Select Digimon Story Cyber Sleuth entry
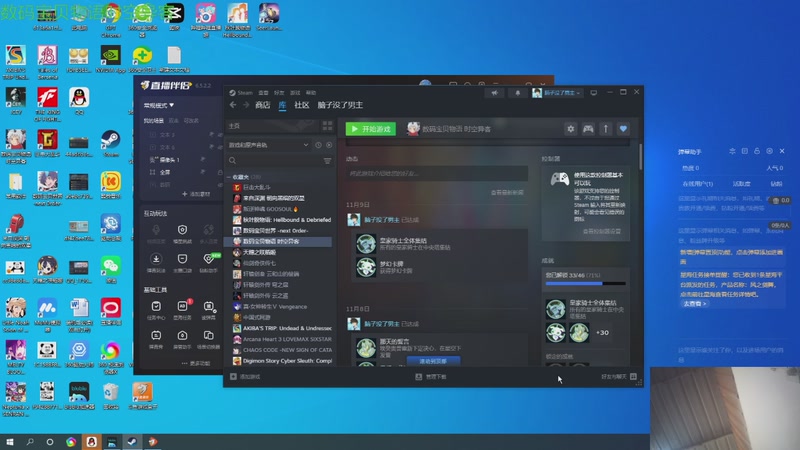 point(282,361)
